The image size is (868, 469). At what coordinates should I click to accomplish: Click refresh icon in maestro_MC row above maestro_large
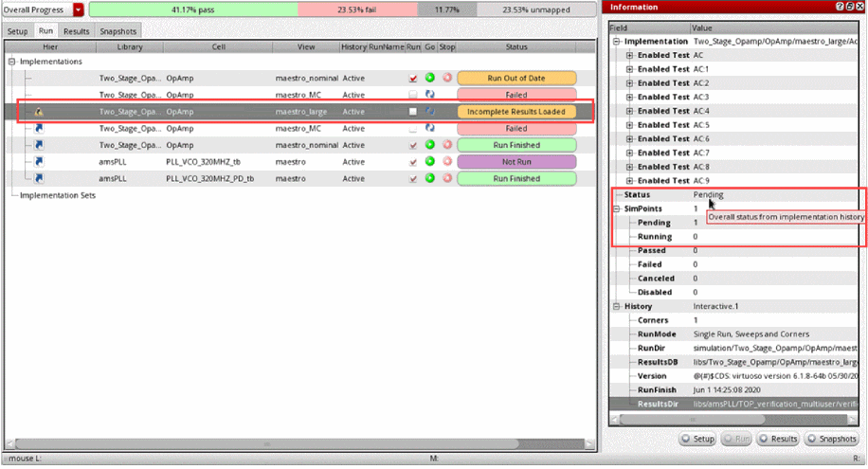tap(429, 94)
